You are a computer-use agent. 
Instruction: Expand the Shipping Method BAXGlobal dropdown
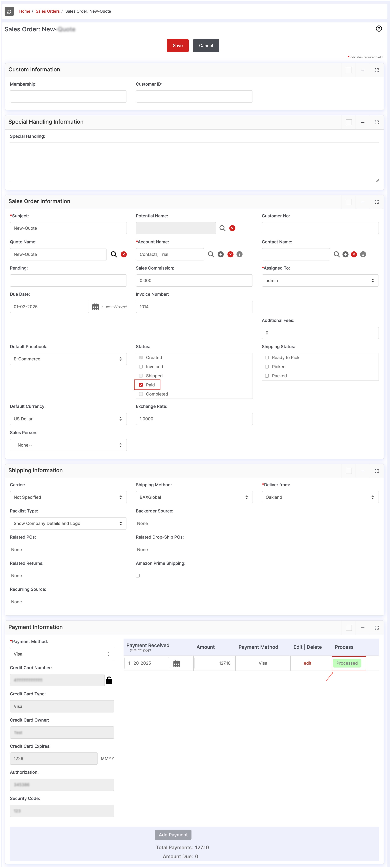[194, 497]
